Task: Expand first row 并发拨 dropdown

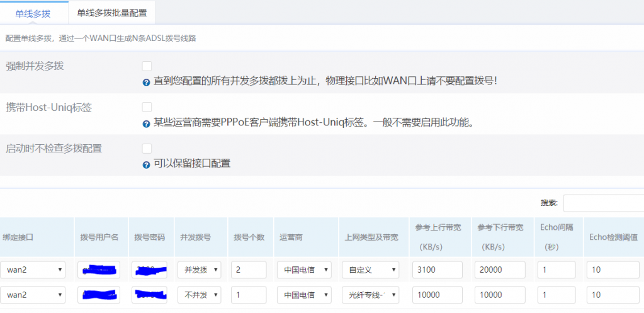Action: point(199,270)
